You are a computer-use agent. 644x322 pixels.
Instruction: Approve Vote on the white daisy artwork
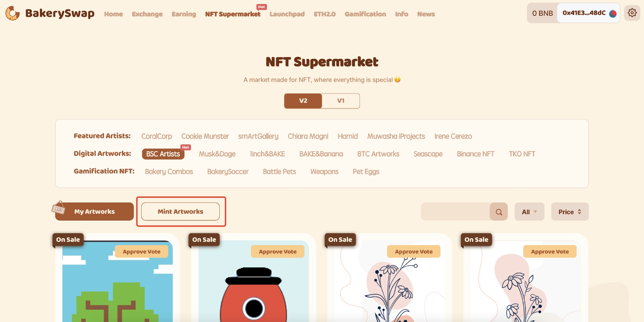(550, 251)
